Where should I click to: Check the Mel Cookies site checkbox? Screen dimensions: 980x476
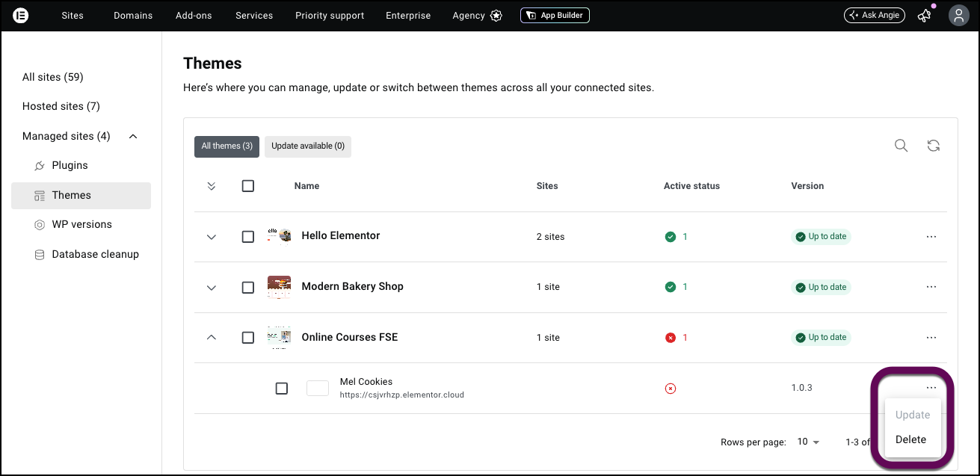coord(282,389)
